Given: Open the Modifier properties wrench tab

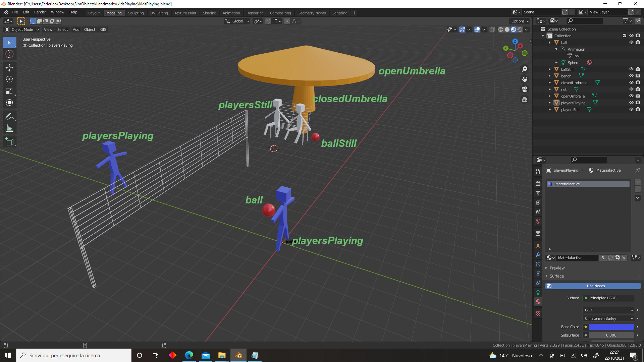Looking at the screenshot, I should click(538, 255).
